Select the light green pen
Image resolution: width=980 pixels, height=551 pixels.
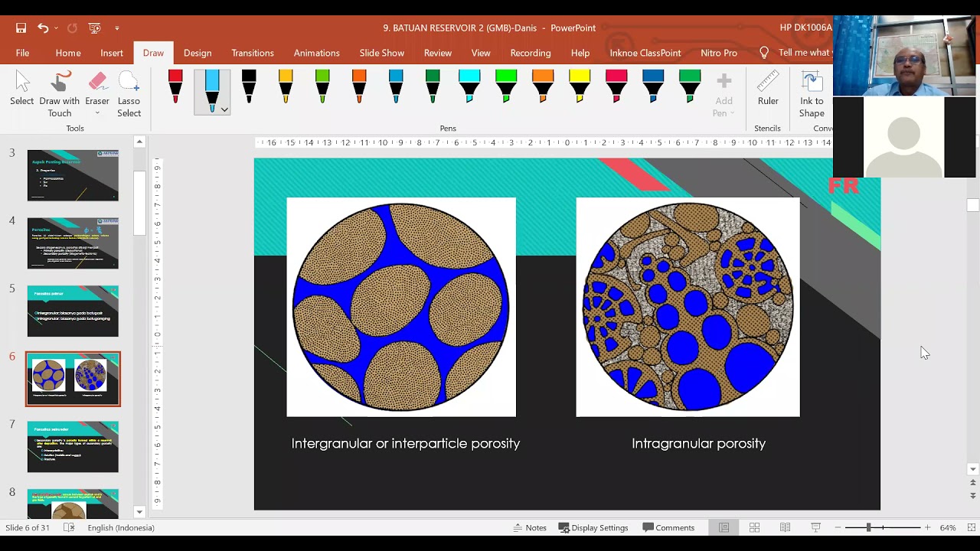pyautogui.click(x=322, y=86)
